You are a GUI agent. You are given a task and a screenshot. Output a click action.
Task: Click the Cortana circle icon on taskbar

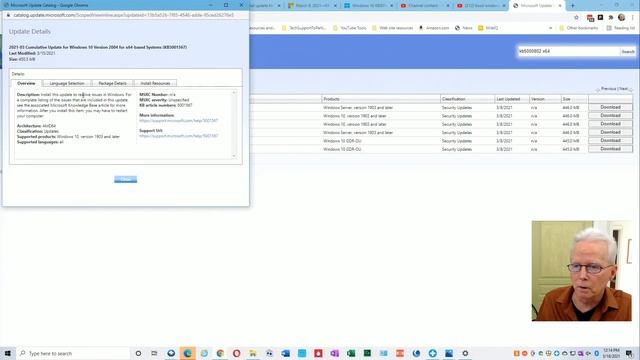click(x=138, y=353)
